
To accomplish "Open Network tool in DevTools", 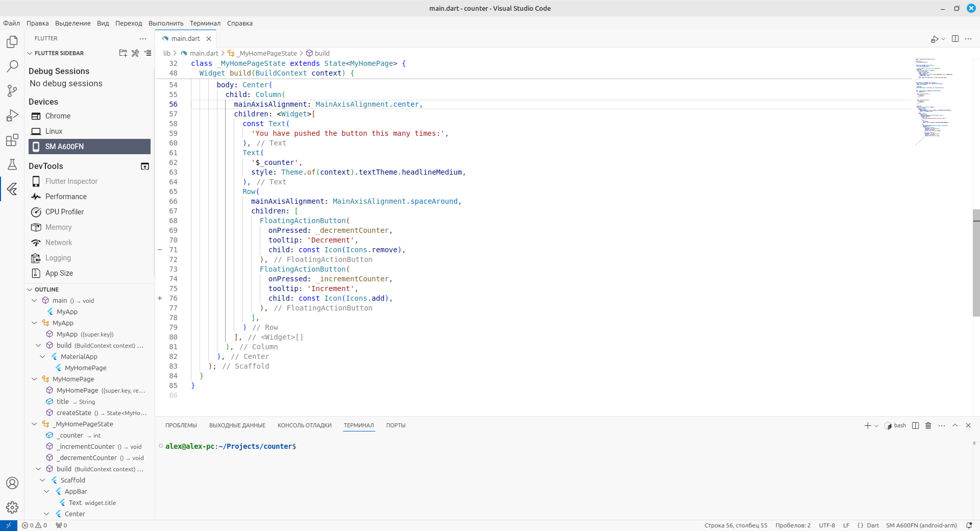I will click(89, 243).
